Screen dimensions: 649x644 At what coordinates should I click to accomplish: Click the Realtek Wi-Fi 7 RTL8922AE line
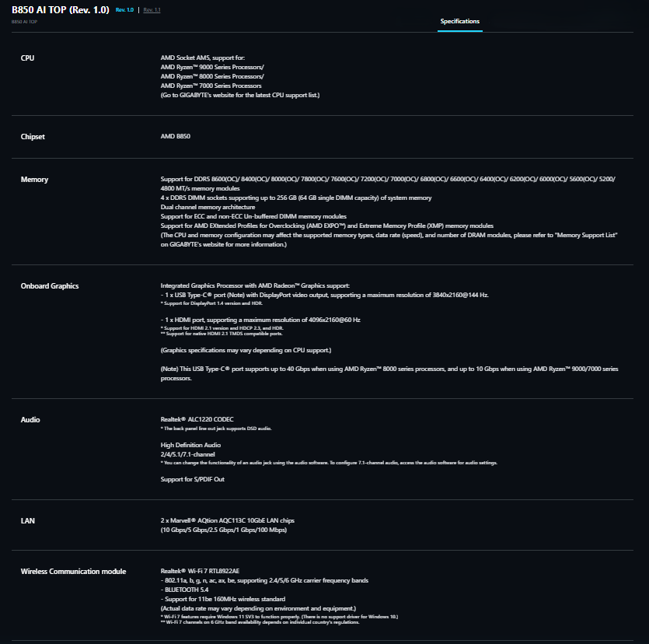(x=200, y=571)
